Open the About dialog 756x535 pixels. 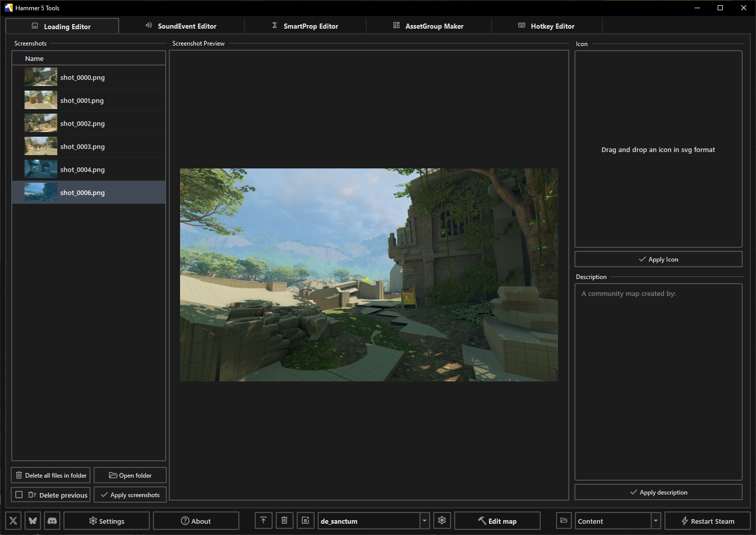(x=196, y=521)
